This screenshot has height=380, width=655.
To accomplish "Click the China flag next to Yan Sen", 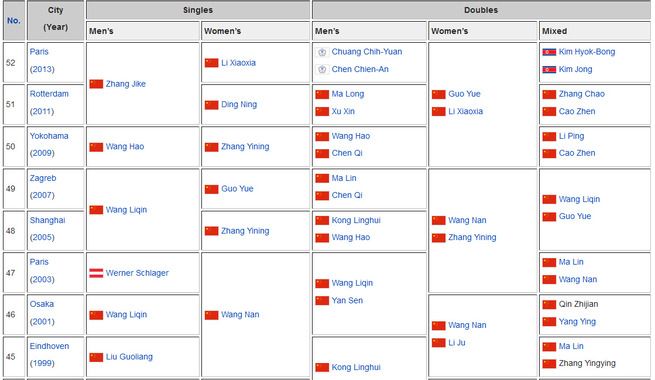I will (x=322, y=301).
